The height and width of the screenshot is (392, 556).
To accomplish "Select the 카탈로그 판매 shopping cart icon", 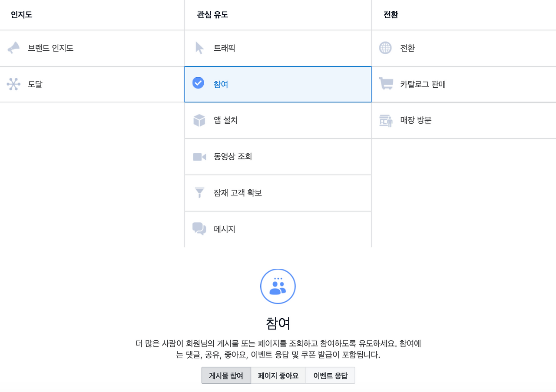I will (385, 84).
